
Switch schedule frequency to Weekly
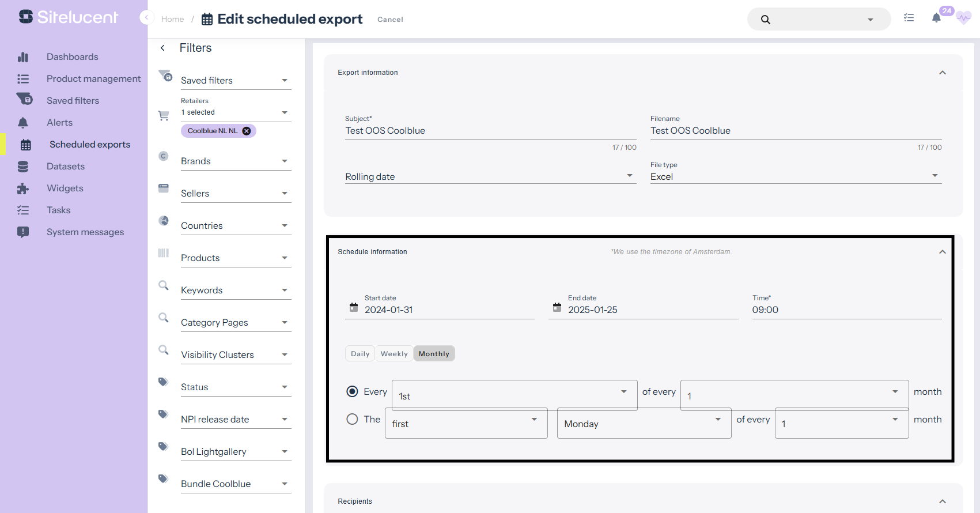[394, 354]
